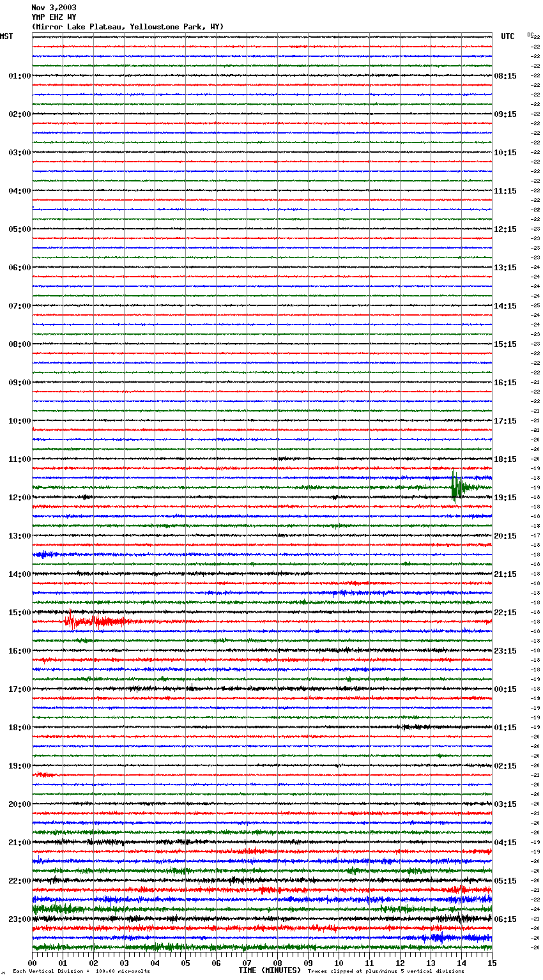Click the 18:15 UTC time label
This screenshot has width=543, height=980.
click(x=505, y=459)
